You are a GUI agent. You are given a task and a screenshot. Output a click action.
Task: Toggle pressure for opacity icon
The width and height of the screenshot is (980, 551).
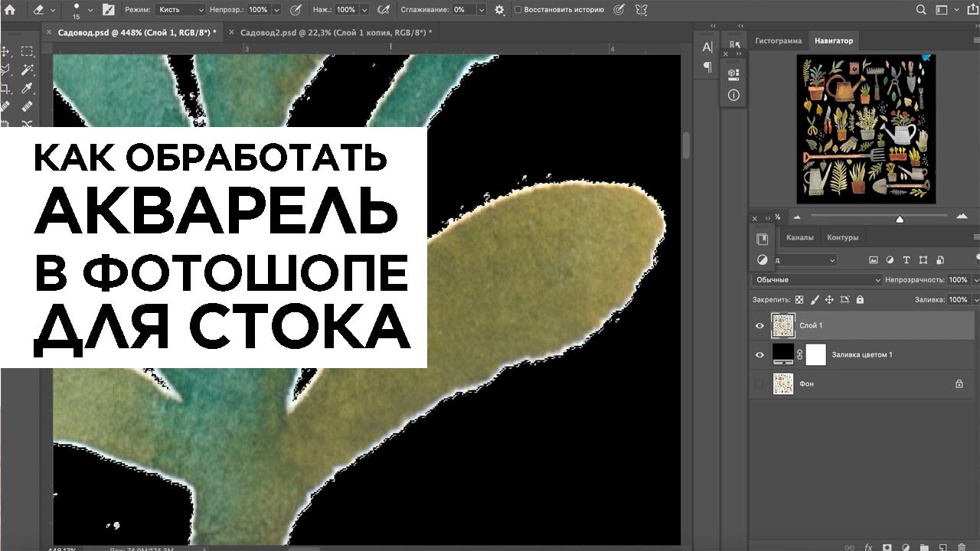[296, 10]
